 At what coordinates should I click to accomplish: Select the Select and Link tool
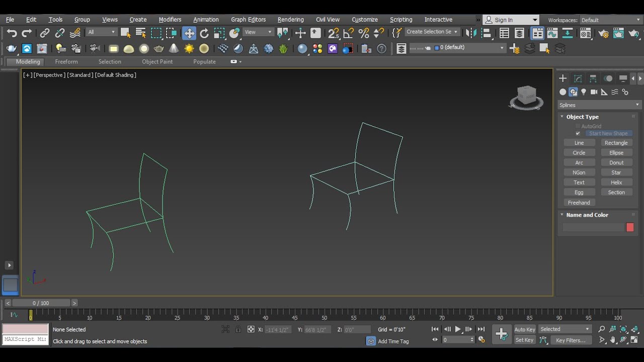45,33
